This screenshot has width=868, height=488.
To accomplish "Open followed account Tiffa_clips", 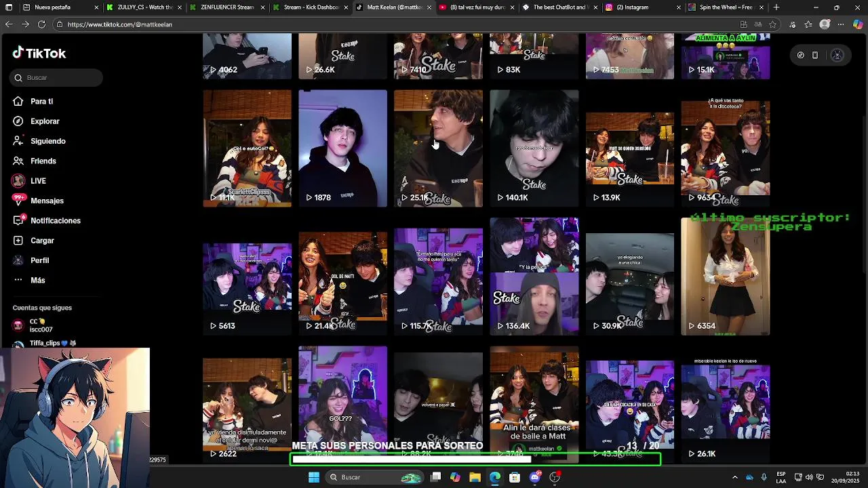I will click(44, 343).
